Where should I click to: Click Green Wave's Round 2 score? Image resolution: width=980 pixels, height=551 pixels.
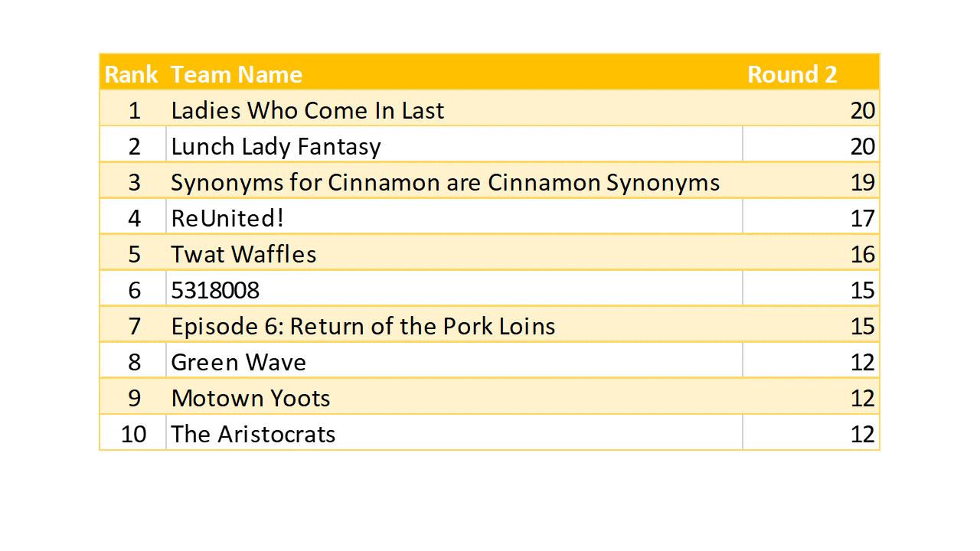(862, 362)
